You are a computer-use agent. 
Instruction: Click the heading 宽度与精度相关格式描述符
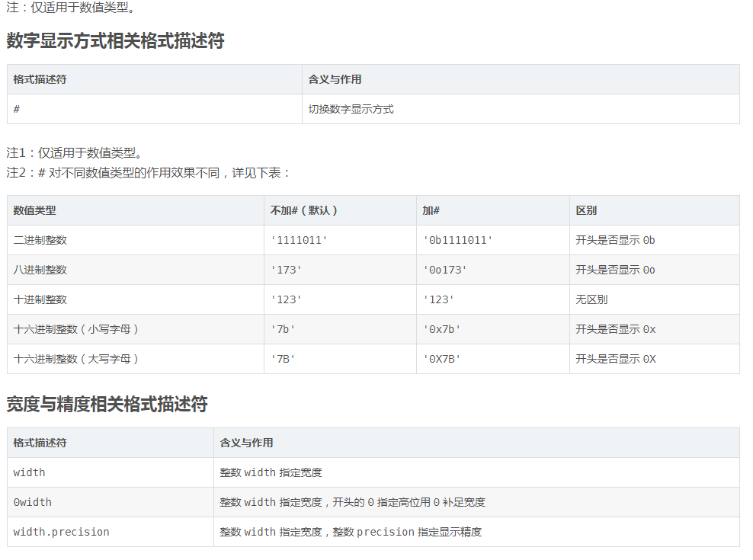[107, 405]
